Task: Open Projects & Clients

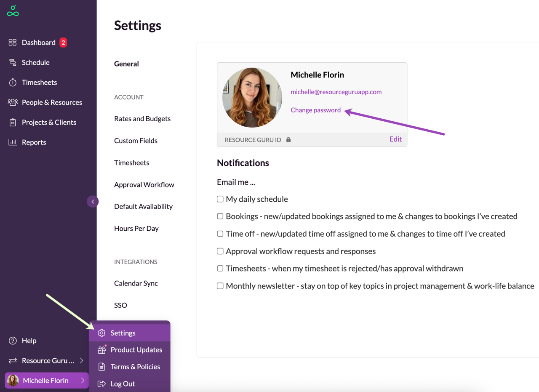Action: [48, 123]
